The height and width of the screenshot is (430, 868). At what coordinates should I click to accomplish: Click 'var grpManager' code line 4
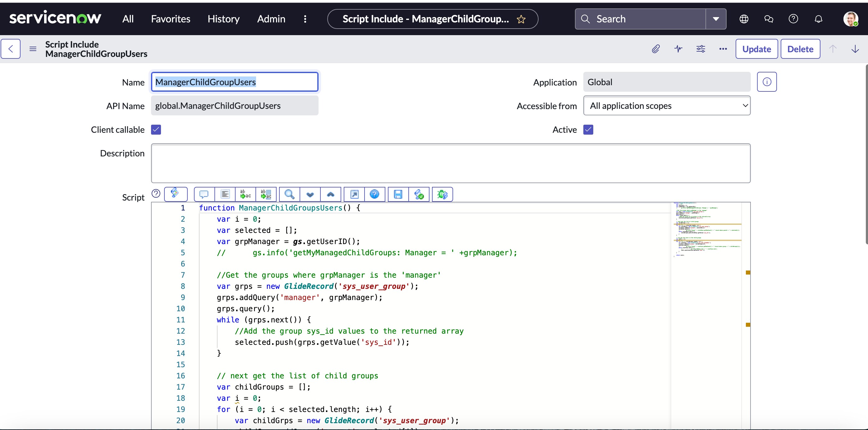click(x=288, y=241)
